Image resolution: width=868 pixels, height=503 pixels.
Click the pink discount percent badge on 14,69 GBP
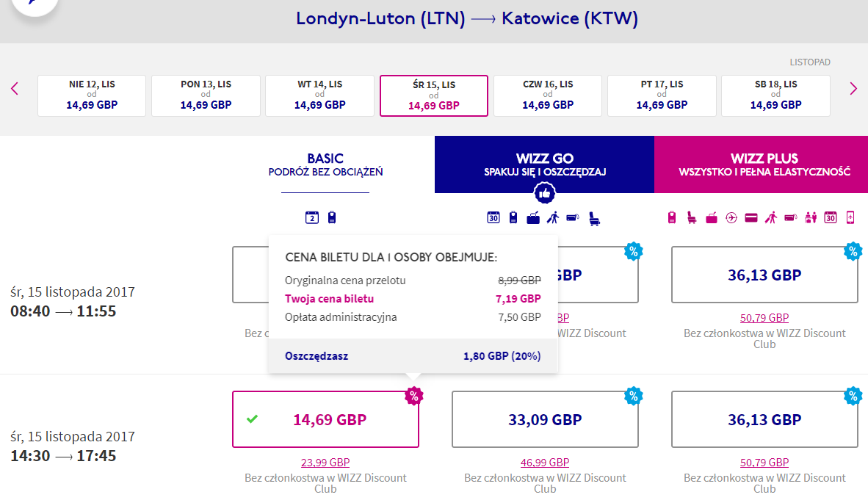(413, 396)
